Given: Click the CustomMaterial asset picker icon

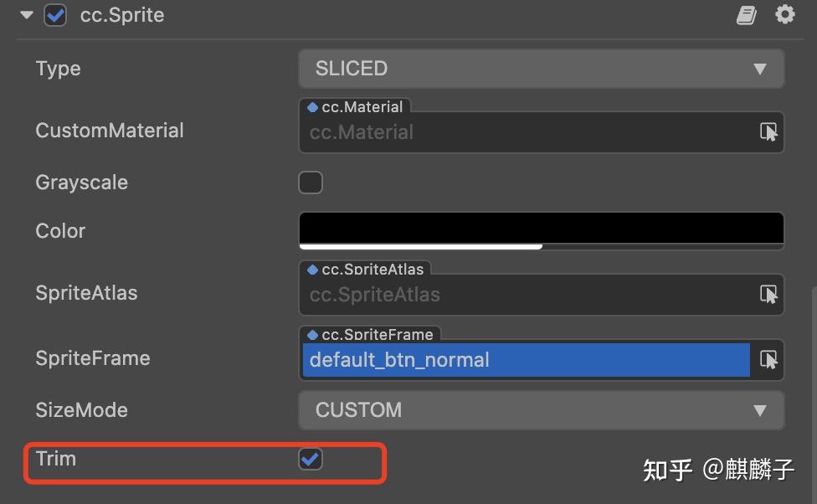Looking at the screenshot, I should pos(768,132).
